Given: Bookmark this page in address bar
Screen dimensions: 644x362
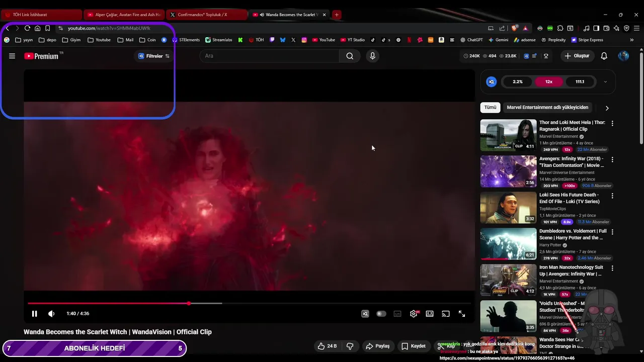Looking at the screenshot, I should (x=47, y=28).
